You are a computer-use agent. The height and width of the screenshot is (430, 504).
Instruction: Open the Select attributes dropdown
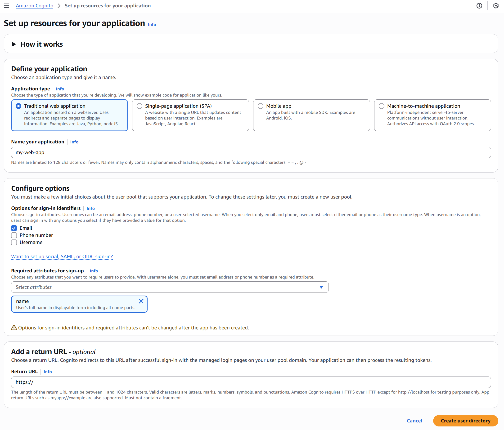pos(170,287)
